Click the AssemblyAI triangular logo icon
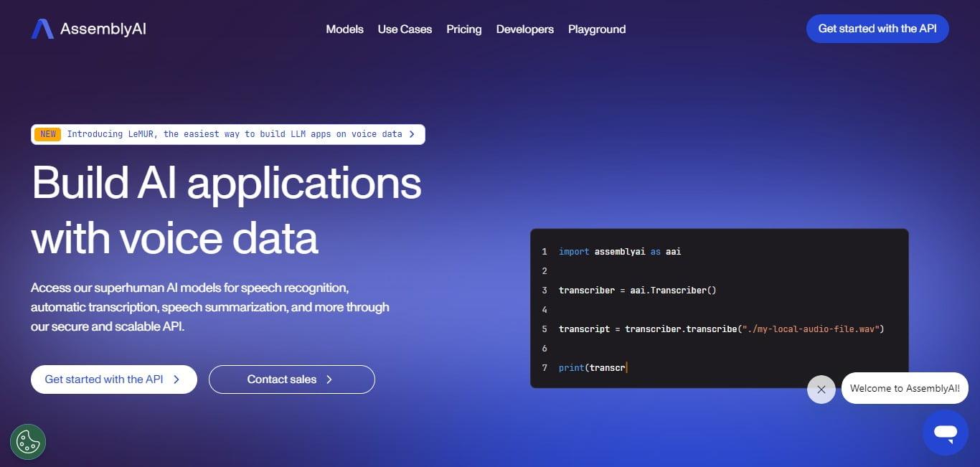Screen dimensions: 980x467 tap(42, 29)
